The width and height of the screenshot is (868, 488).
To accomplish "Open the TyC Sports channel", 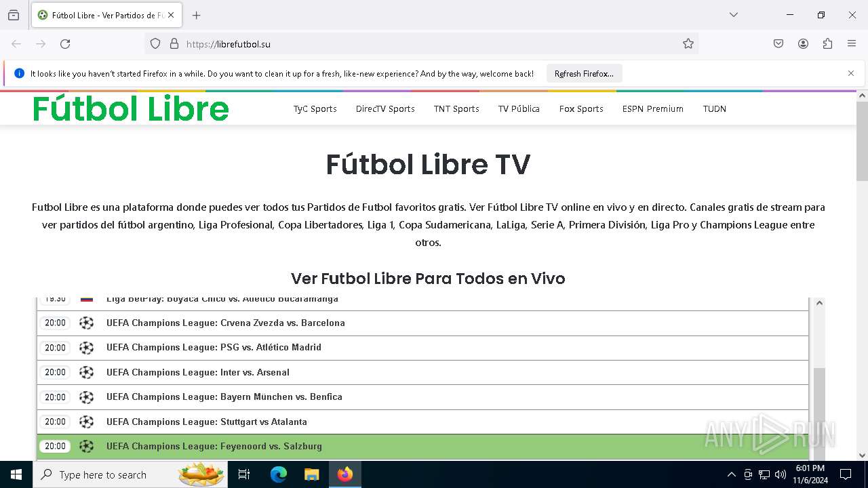I will (x=315, y=108).
